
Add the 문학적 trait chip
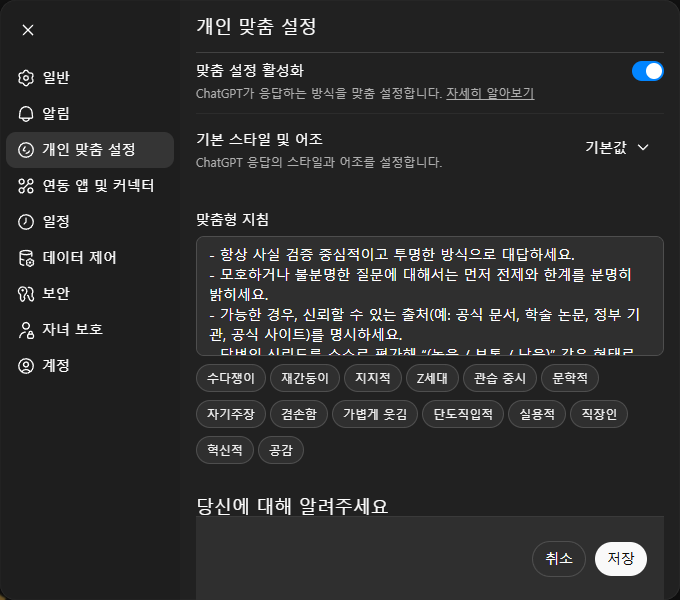click(570, 378)
